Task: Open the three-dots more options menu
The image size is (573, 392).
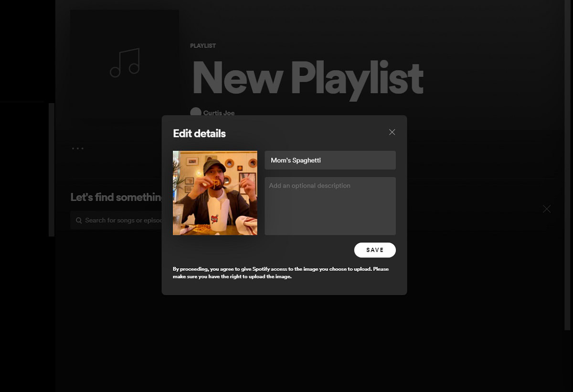Action: (77, 148)
